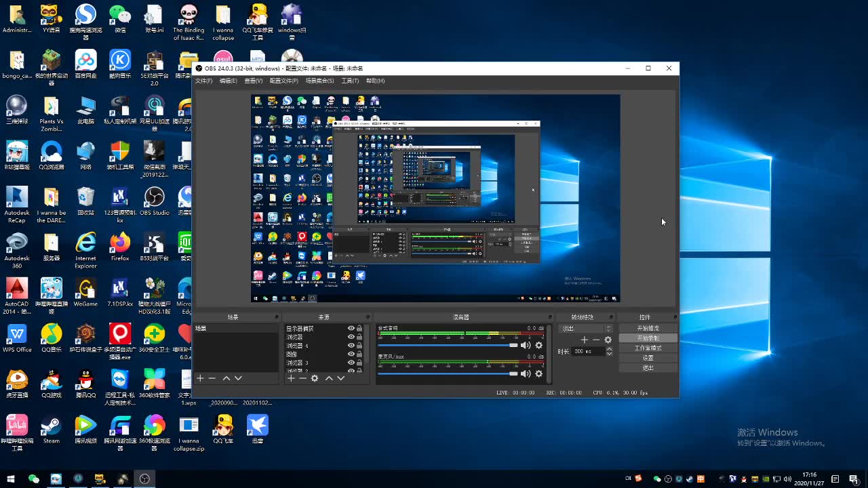
Task: Open the 百度网盘 desktop shortcut
Action: (85, 64)
